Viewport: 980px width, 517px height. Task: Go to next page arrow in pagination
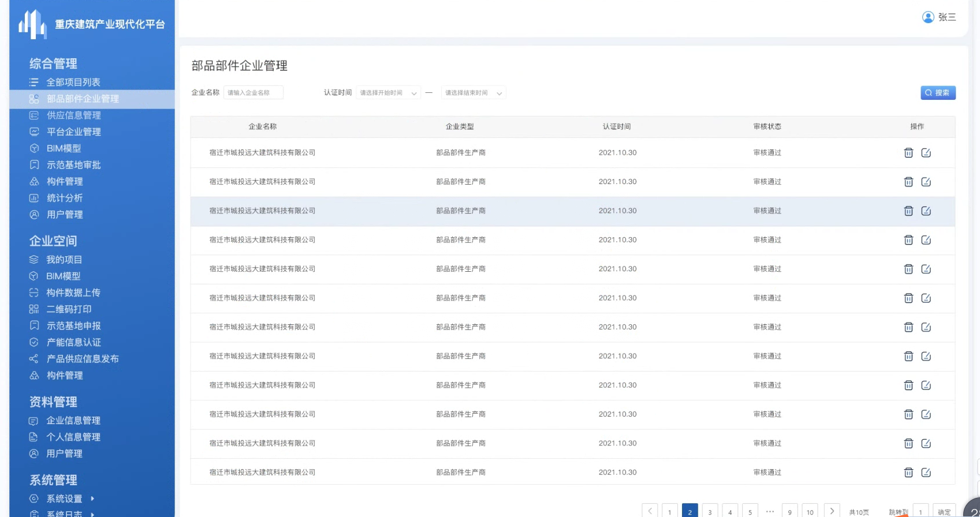[832, 511]
